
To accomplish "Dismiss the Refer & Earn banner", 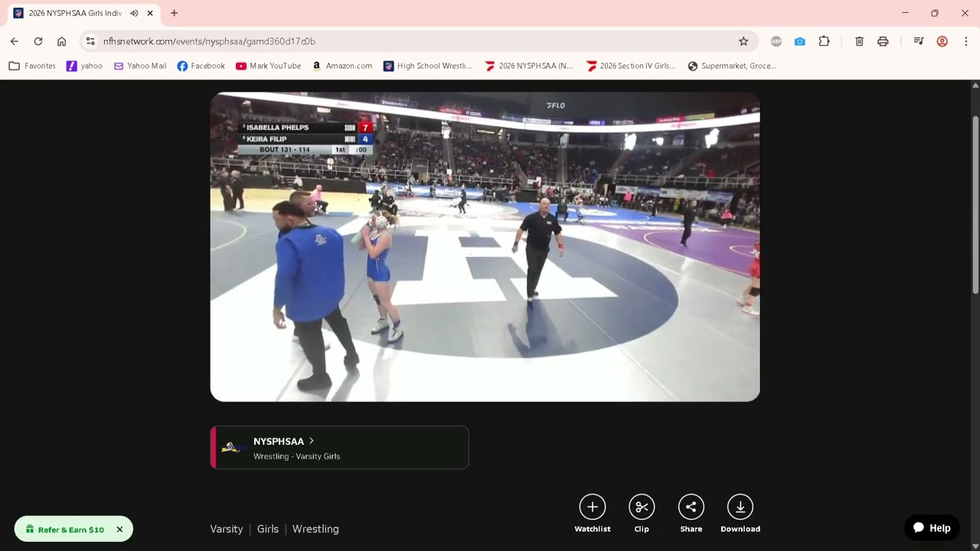I will (x=119, y=530).
